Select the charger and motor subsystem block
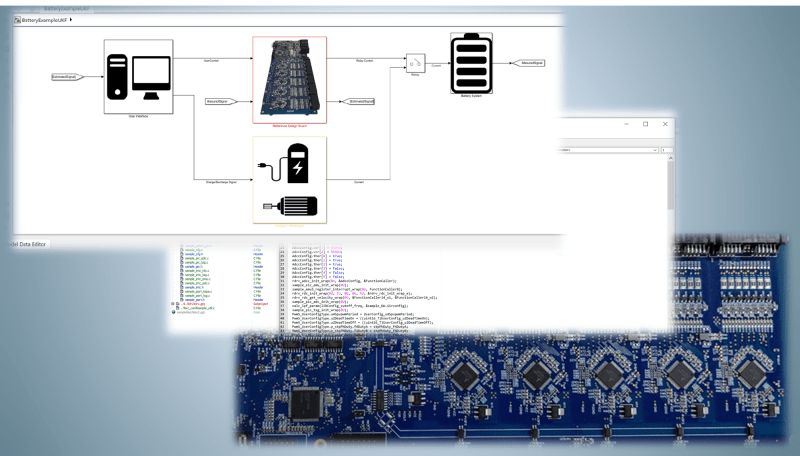The width and height of the screenshot is (800, 456). [289, 178]
